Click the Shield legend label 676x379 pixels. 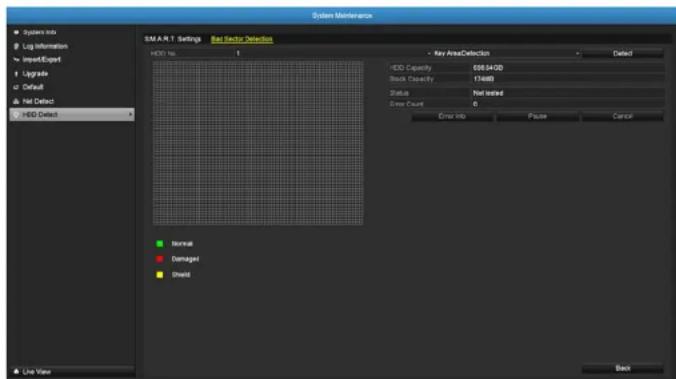click(181, 275)
